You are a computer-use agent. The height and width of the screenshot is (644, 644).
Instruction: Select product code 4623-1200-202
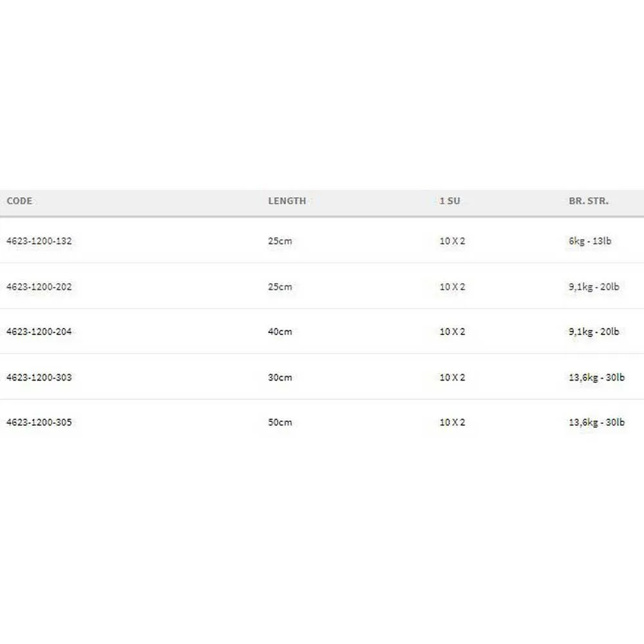click(39, 287)
